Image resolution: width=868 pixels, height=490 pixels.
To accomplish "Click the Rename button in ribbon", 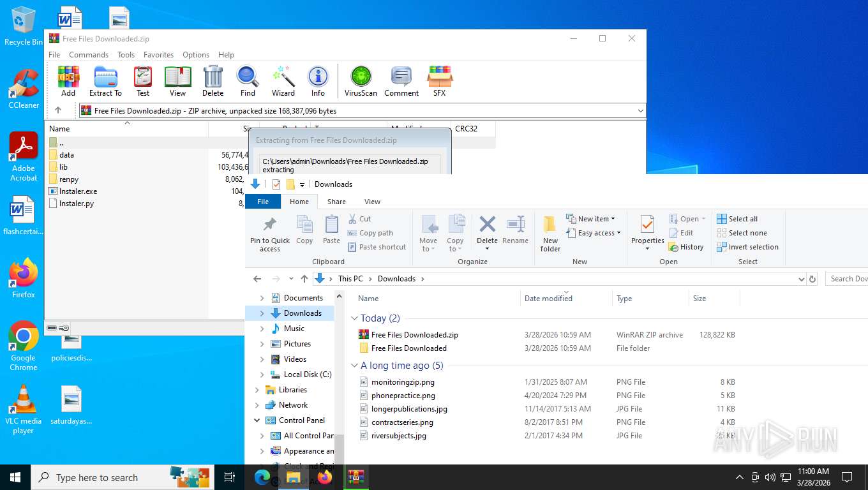I will (x=515, y=230).
